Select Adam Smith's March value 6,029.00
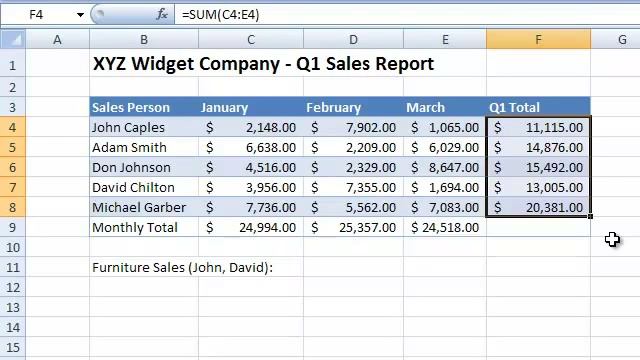 click(x=445, y=147)
